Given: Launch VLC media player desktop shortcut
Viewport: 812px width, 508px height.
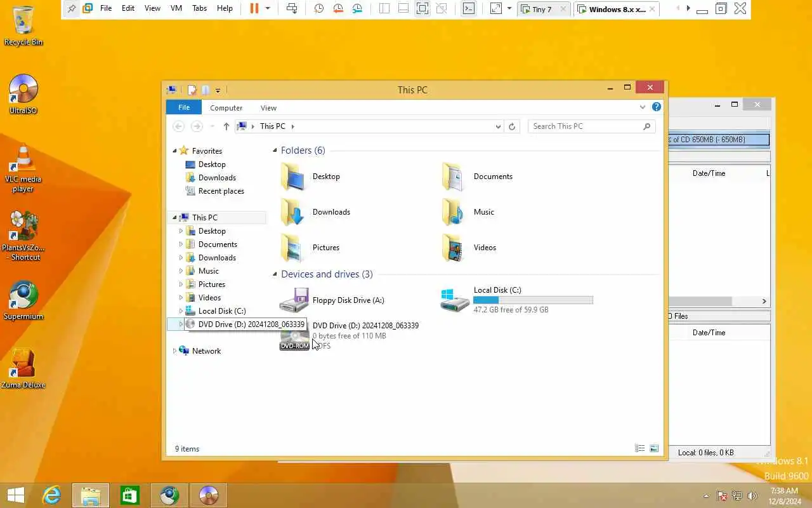Looking at the screenshot, I should [x=23, y=168].
